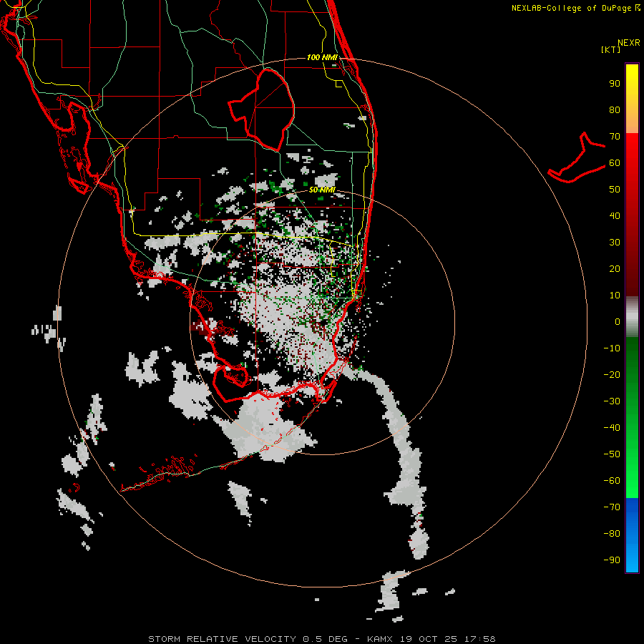Image resolution: width=644 pixels, height=644 pixels.
Task: Click the 50 NMI range ring label
Action: pyautogui.click(x=322, y=190)
